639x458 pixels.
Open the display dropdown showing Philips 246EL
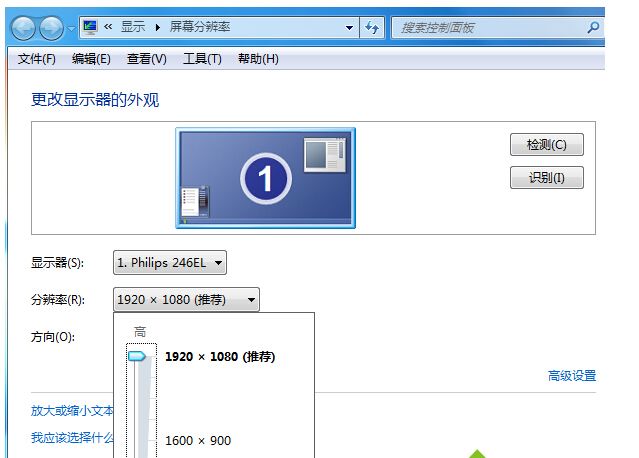(170, 263)
